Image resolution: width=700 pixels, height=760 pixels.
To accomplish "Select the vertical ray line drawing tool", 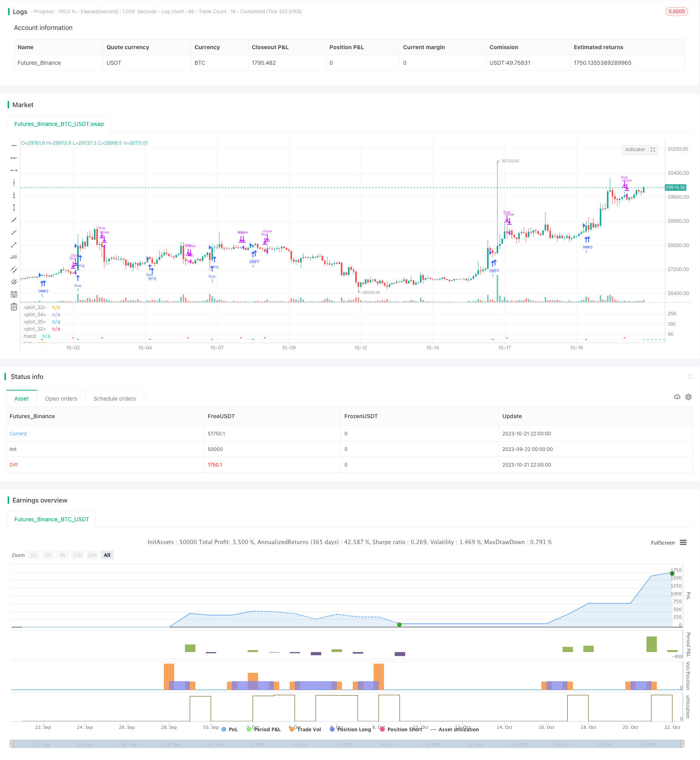I will click(14, 195).
